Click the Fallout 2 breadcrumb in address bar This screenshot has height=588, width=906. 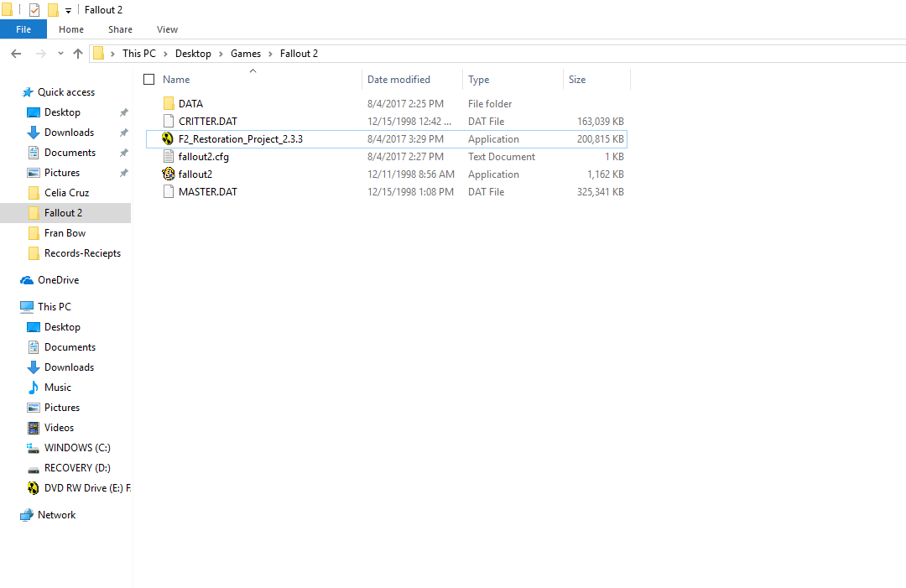[299, 54]
